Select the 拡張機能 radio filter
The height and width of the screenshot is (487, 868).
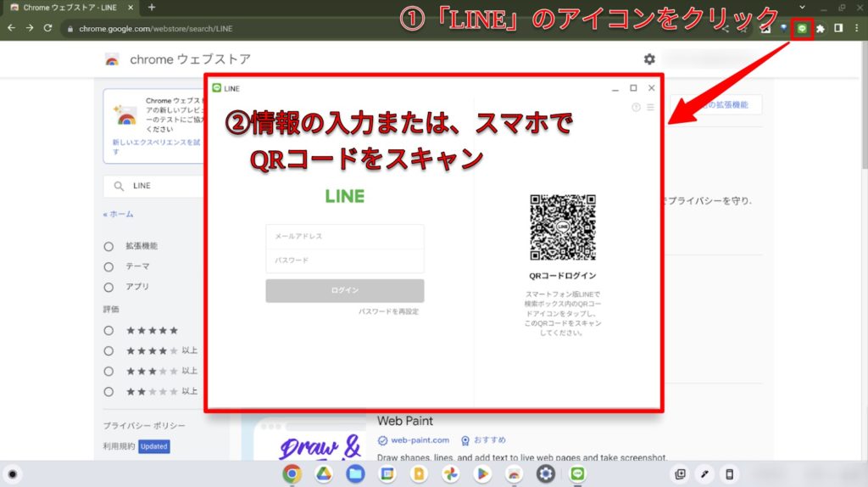[108, 246]
